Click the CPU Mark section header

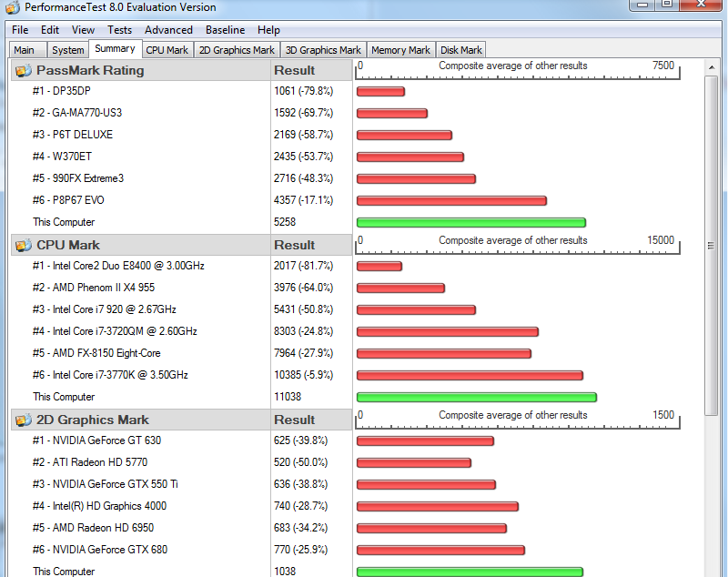tap(140, 245)
